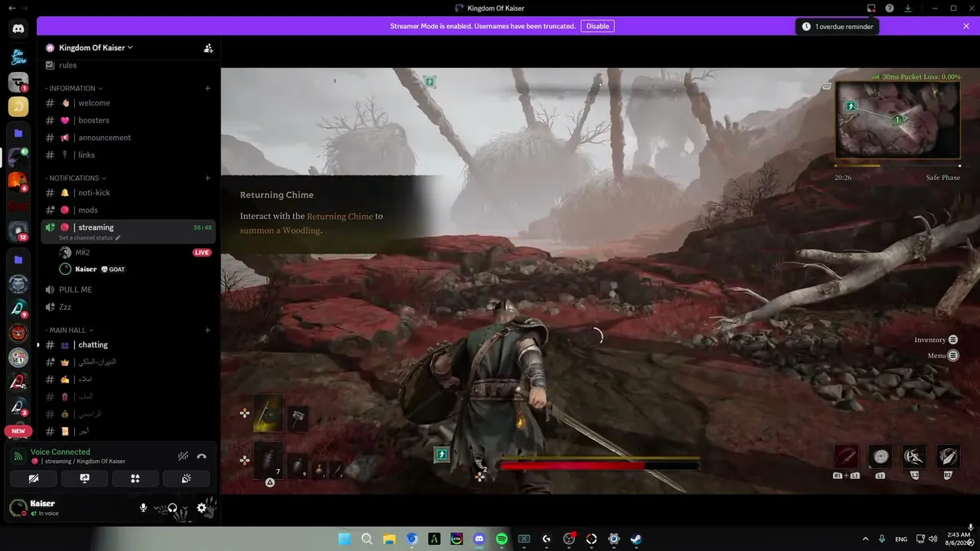980x551 pixels.
Task: Mute the microphone in user panel
Action: (143, 507)
